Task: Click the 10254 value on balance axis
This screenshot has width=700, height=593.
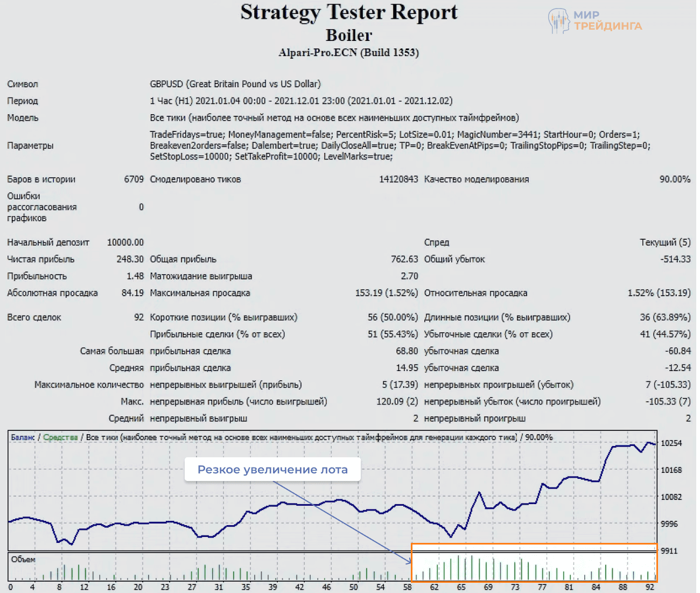Action: pyautogui.click(x=671, y=443)
